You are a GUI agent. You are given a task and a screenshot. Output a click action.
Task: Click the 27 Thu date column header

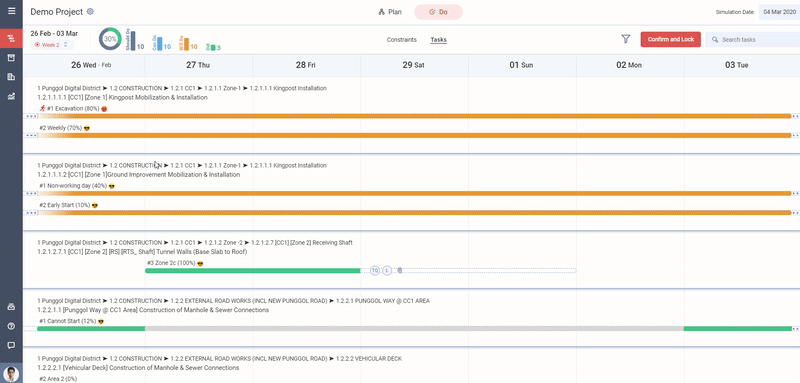click(x=198, y=65)
